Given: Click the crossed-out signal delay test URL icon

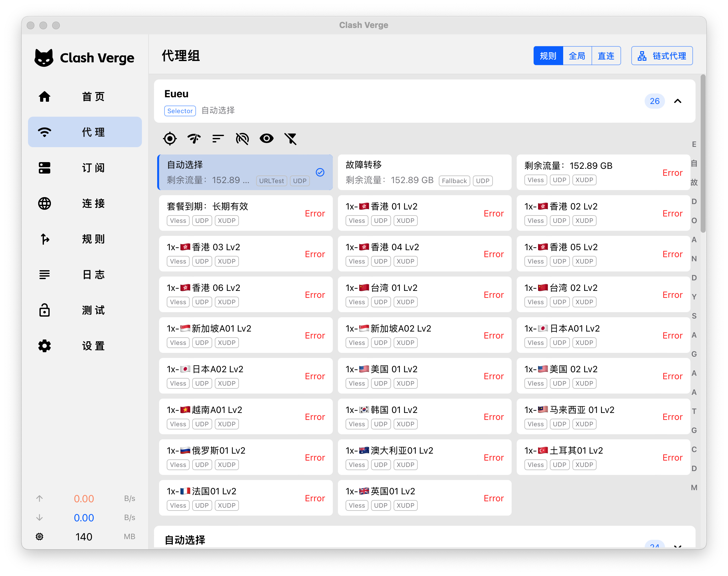Looking at the screenshot, I should click(242, 139).
